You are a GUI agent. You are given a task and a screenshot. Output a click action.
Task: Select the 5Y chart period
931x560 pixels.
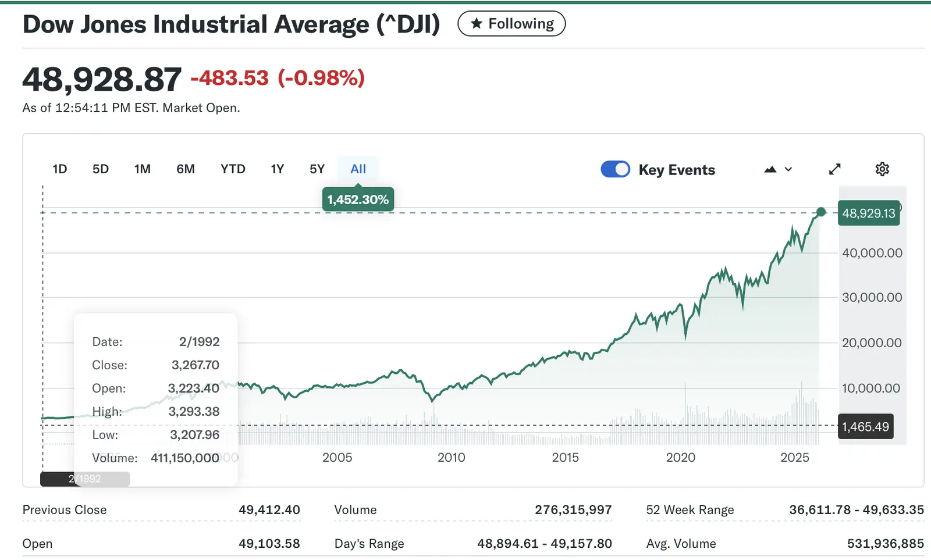point(317,169)
